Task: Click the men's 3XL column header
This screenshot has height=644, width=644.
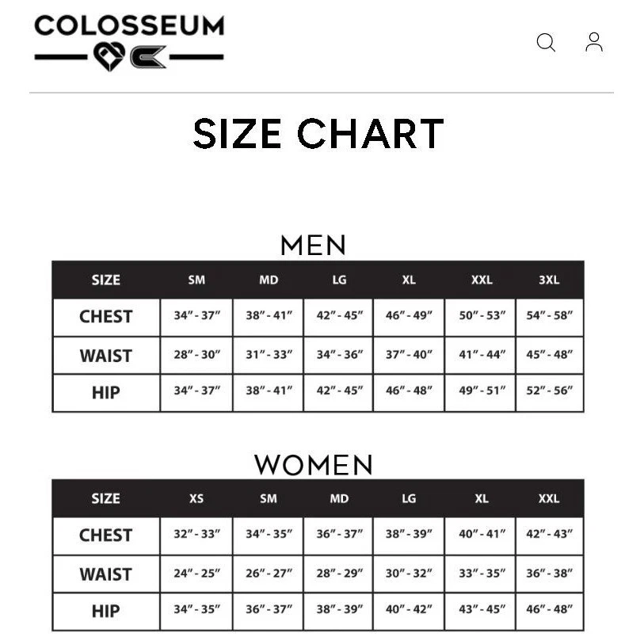Action: pos(549,280)
